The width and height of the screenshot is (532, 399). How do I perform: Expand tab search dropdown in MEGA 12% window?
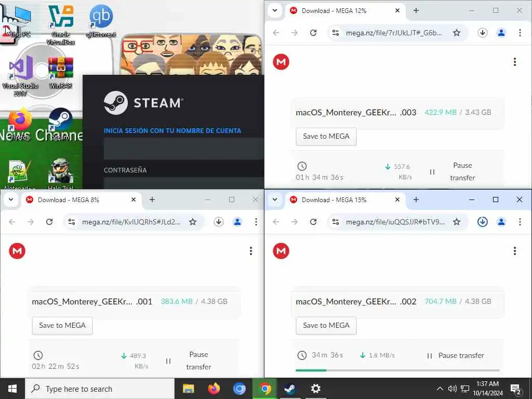click(275, 10)
